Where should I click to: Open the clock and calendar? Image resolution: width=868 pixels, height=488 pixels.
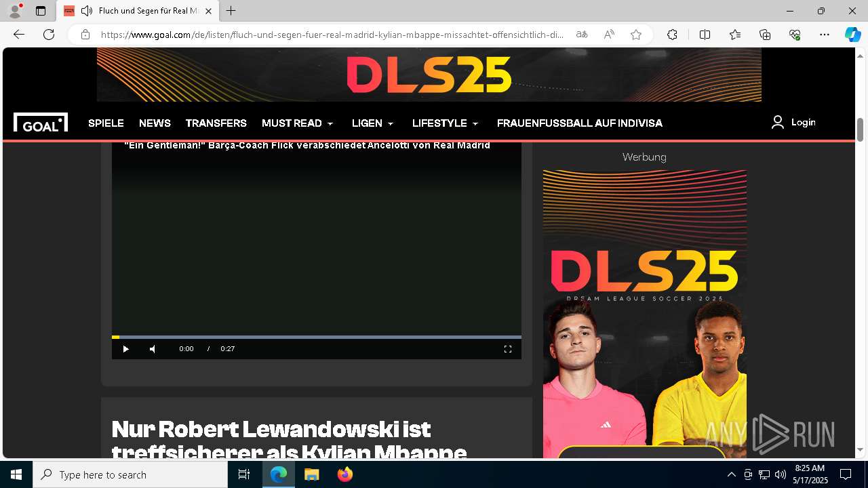point(810,474)
